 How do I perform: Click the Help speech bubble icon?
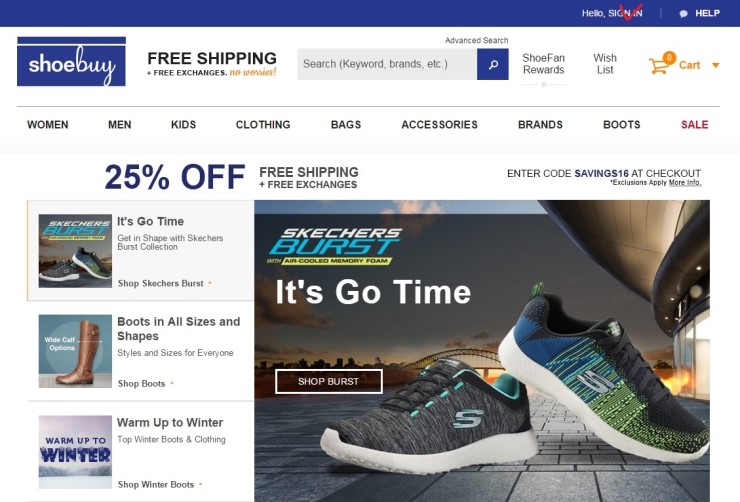click(683, 14)
